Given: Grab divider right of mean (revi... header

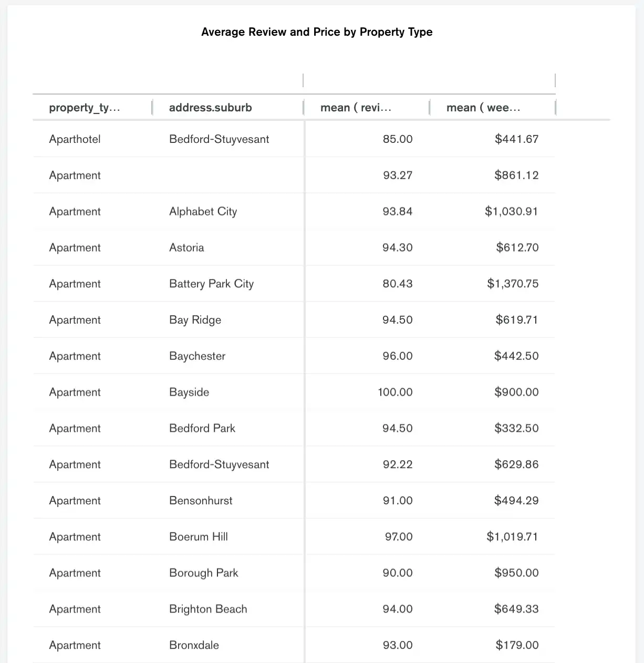Looking at the screenshot, I should point(429,108).
